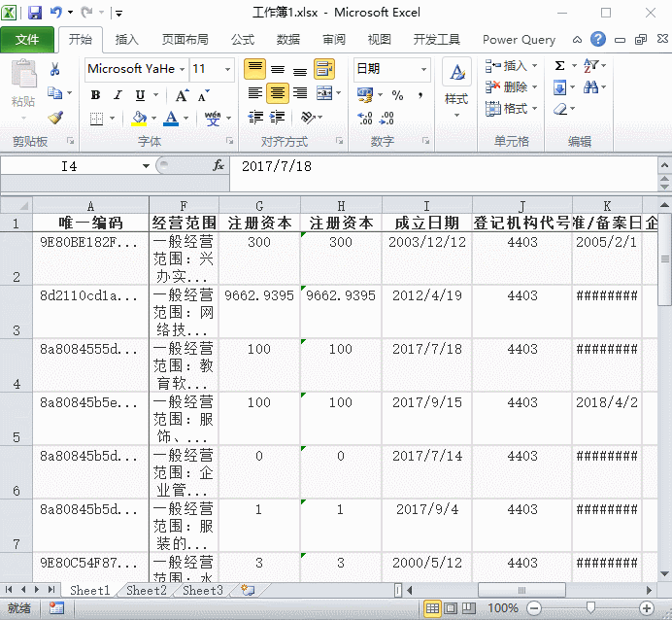
Task: Toggle Italic formatting
Action: coord(118,95)
